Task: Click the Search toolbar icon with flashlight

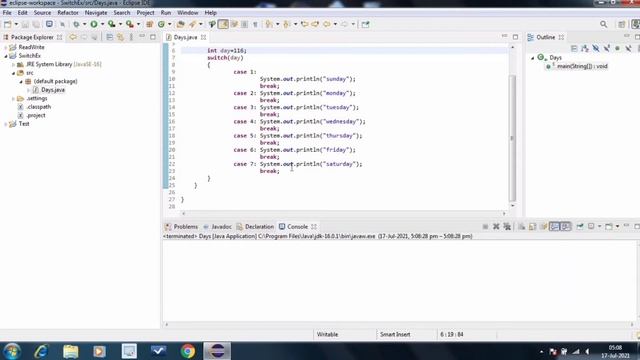Action: pos(192,24)
